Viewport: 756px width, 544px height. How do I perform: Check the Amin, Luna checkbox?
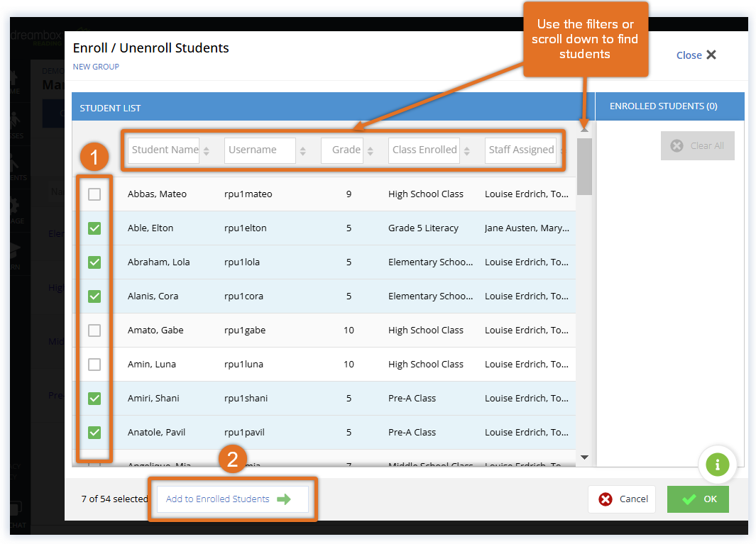click(94, 365)
